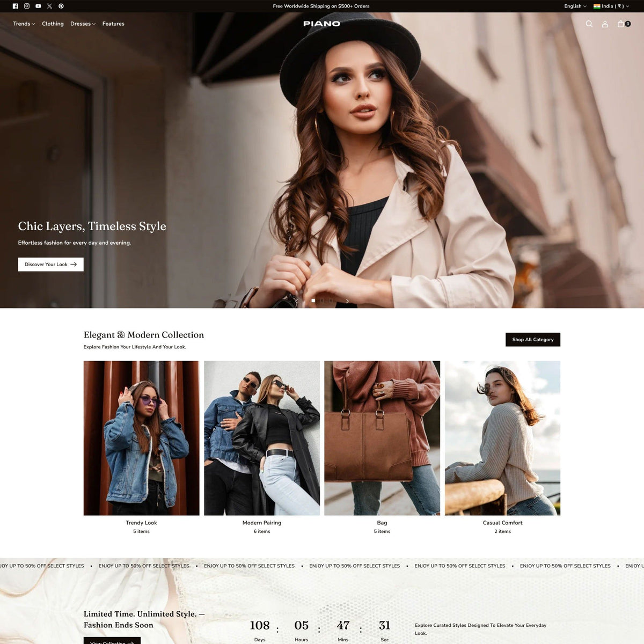Expand the India (₹) currency dropdown

tap(612, 6)
